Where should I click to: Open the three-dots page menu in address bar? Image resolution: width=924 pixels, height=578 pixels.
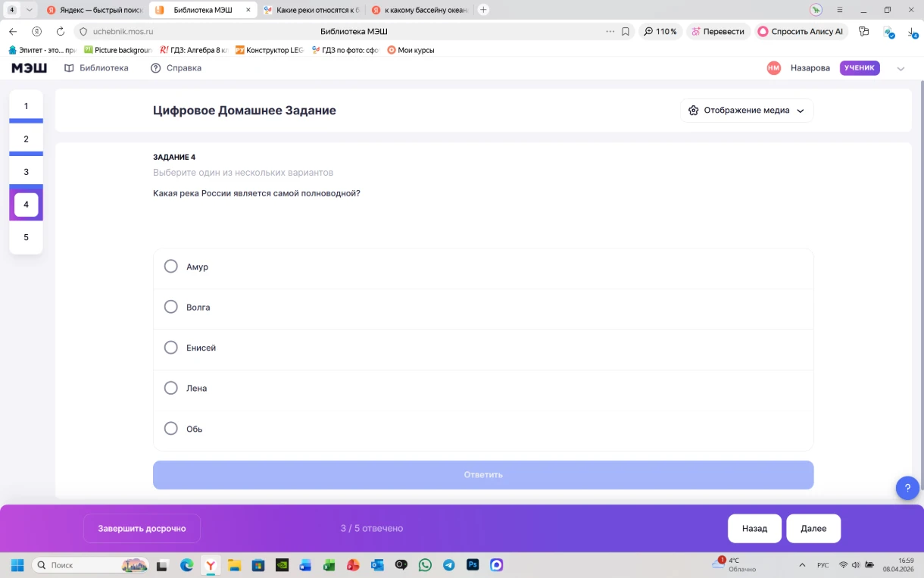click(610, 32)
